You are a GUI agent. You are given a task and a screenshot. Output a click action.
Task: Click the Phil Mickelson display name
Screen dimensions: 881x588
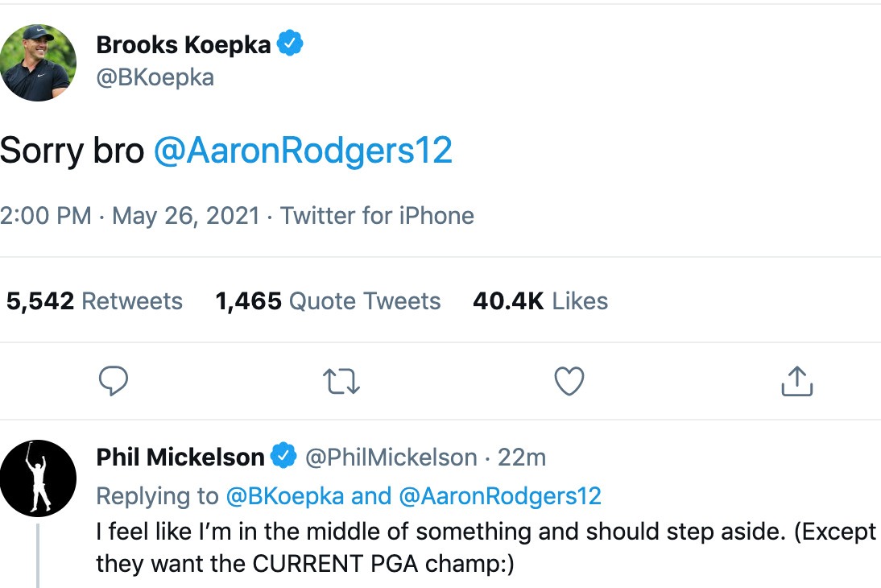[180, 458]
